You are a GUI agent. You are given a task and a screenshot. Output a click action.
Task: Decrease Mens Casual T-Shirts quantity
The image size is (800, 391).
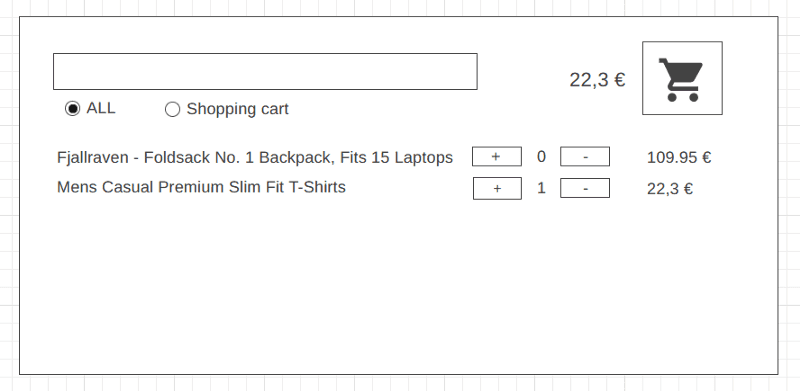[585, 188]
